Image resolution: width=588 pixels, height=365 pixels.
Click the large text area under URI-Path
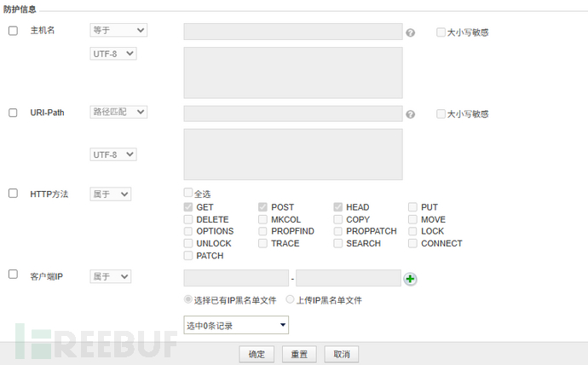293,154
